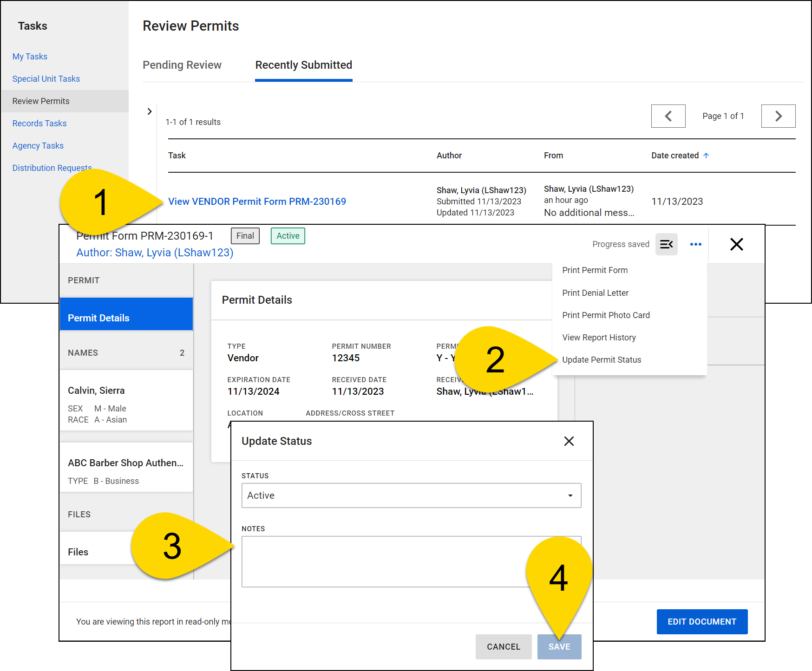812x671 pixels.
Task: Cancel the status update
Action: coord(503,647)
